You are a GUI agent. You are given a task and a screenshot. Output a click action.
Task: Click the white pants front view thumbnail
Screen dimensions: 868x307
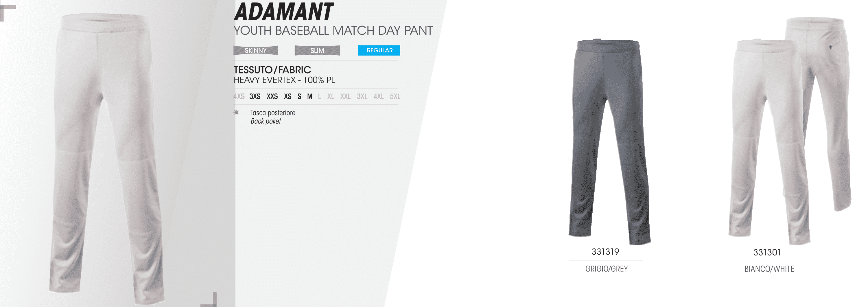(769, 142)
